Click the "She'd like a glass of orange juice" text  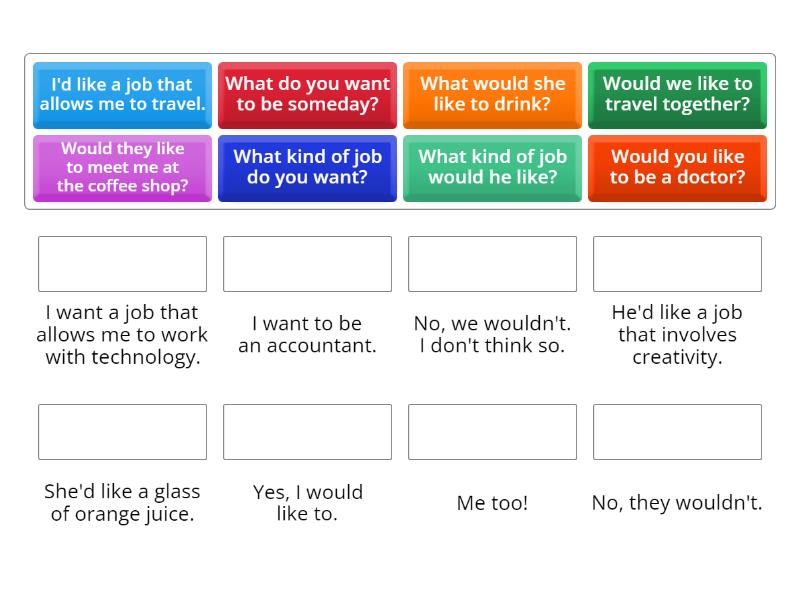(122, 503)
